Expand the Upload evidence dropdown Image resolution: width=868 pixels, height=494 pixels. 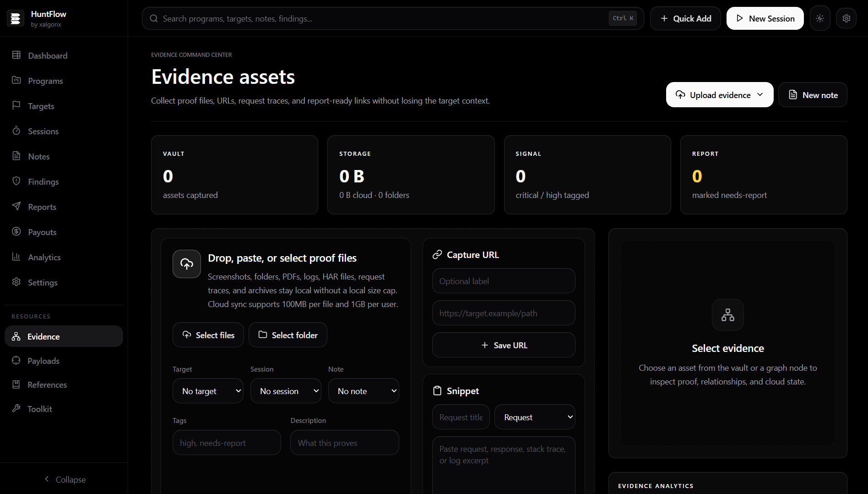pos(720,95)
